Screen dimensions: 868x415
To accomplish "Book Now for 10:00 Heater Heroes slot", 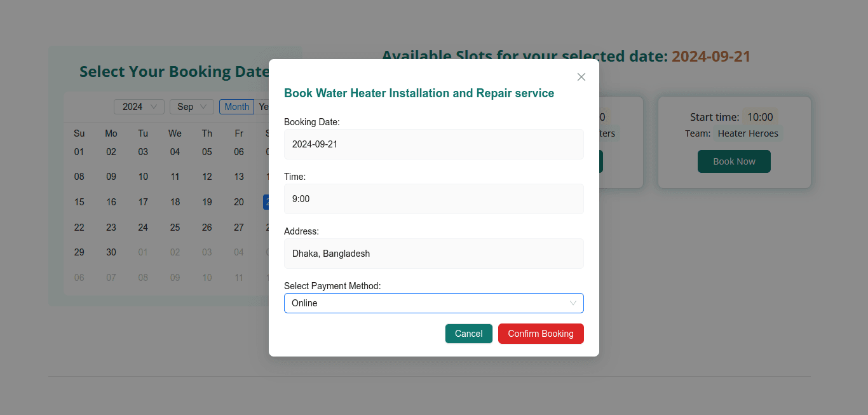I will [733, 161].
